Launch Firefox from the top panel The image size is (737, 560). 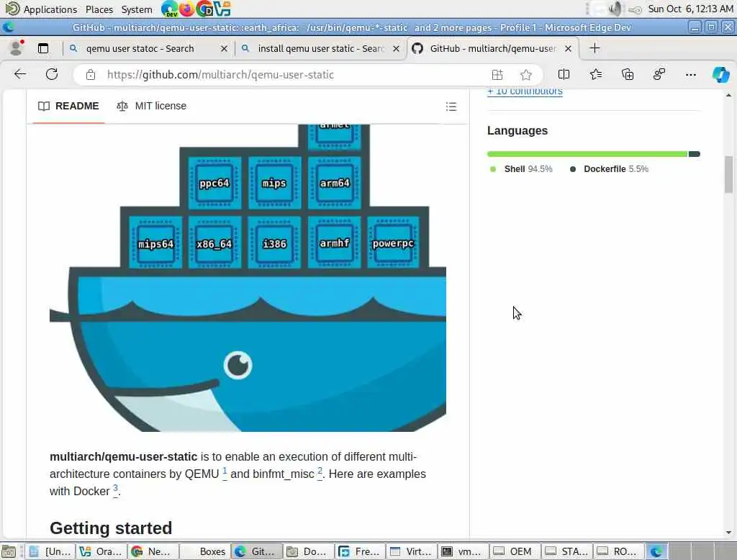point(187,9)
